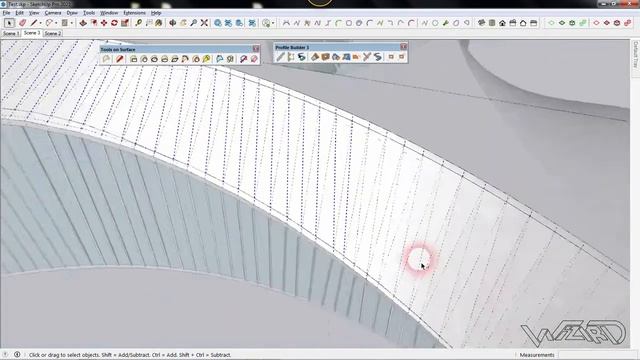Open the Help menu
The height and width of the screenshot is (360, 640).
point(156,13)
